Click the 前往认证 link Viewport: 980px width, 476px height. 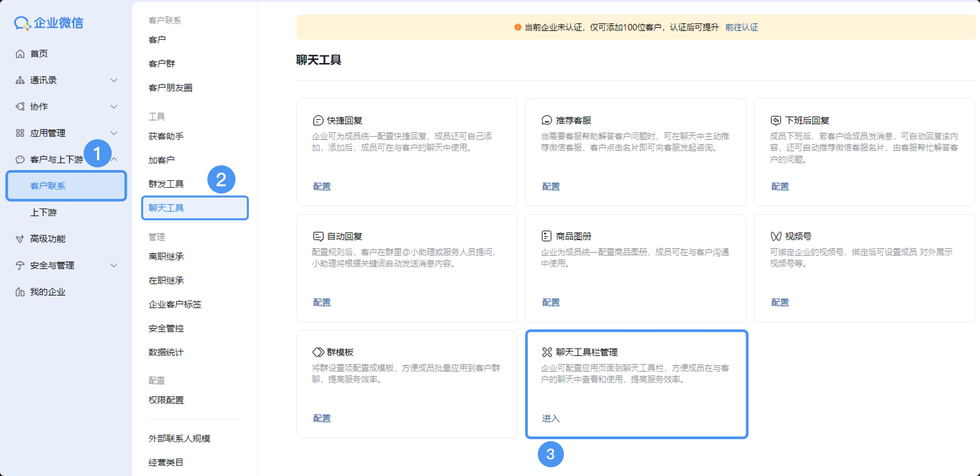pos(741,27)
